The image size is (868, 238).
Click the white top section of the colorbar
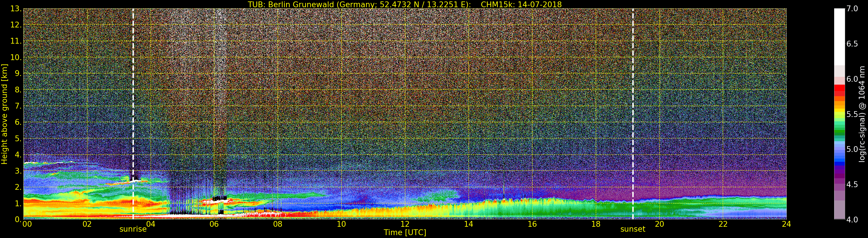click(839, 37)
